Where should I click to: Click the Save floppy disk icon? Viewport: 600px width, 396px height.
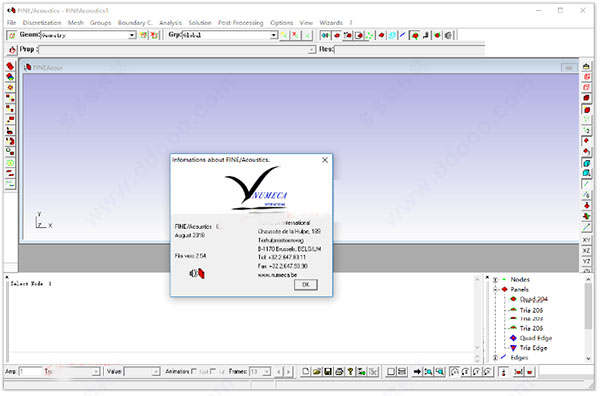point(328,372)
